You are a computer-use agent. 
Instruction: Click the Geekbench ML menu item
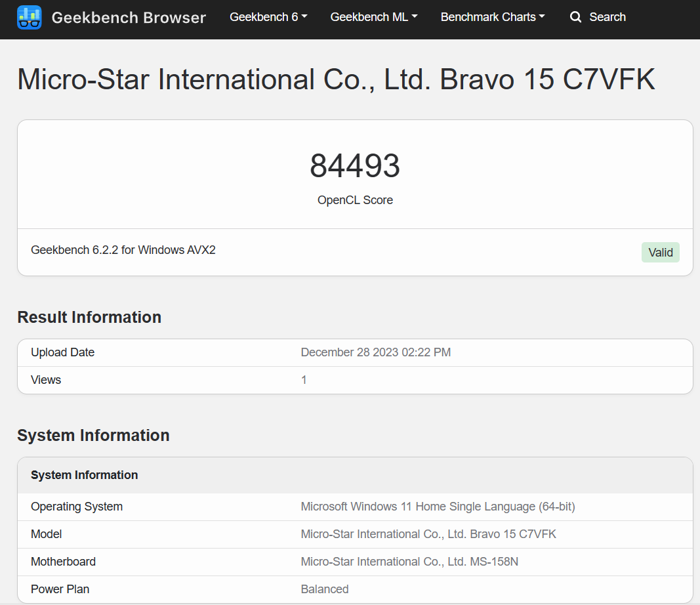369,17
